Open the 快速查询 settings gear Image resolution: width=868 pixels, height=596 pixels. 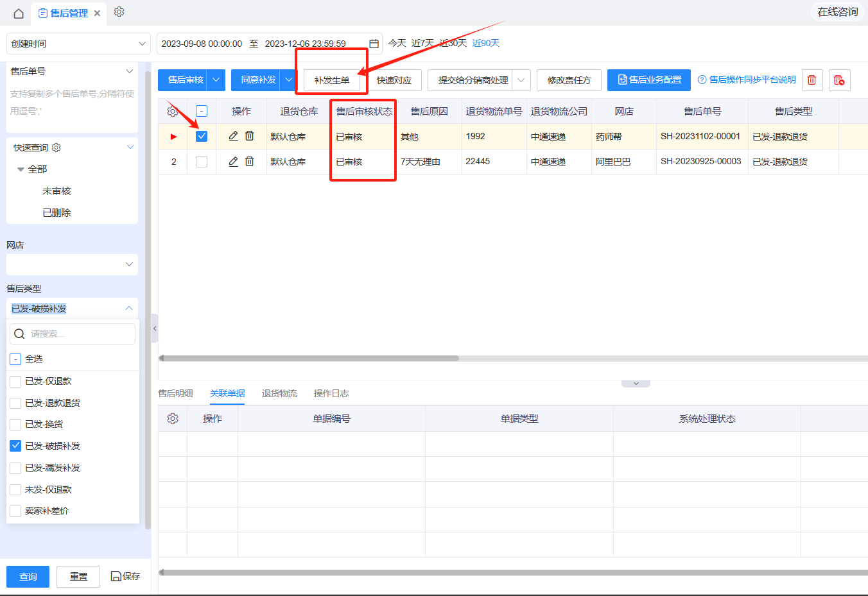pos(56,148)
